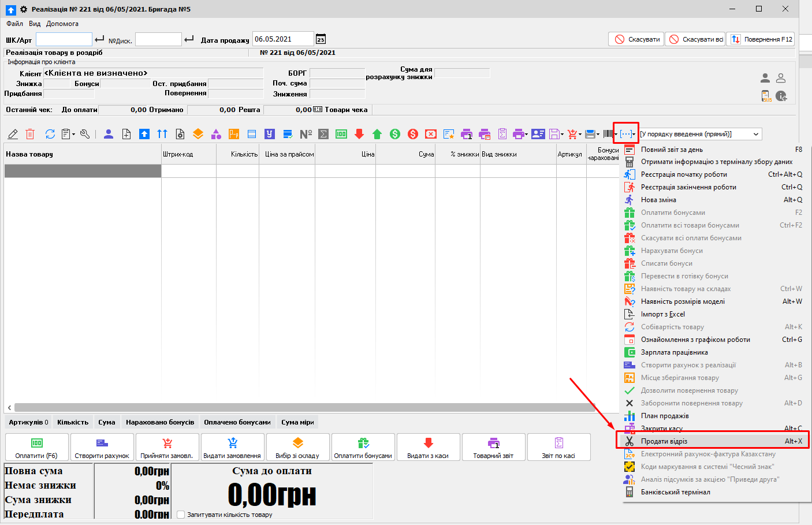
Task: Open the barcode icon dropdown arrow
Action: 616,135
